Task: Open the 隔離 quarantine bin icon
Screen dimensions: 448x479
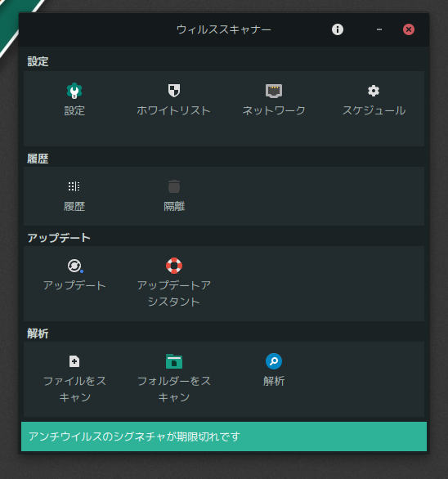Action: point(174,186)
